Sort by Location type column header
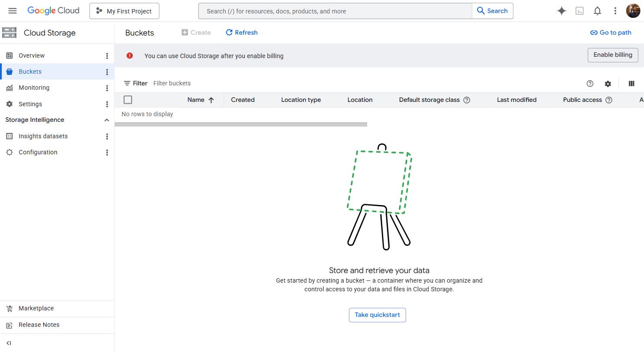 (301, 100)
